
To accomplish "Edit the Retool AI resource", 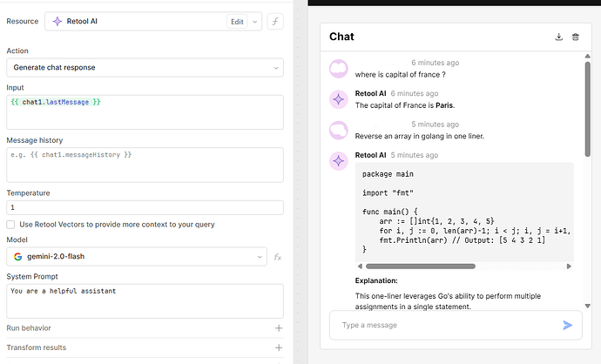I will [237, 22].
